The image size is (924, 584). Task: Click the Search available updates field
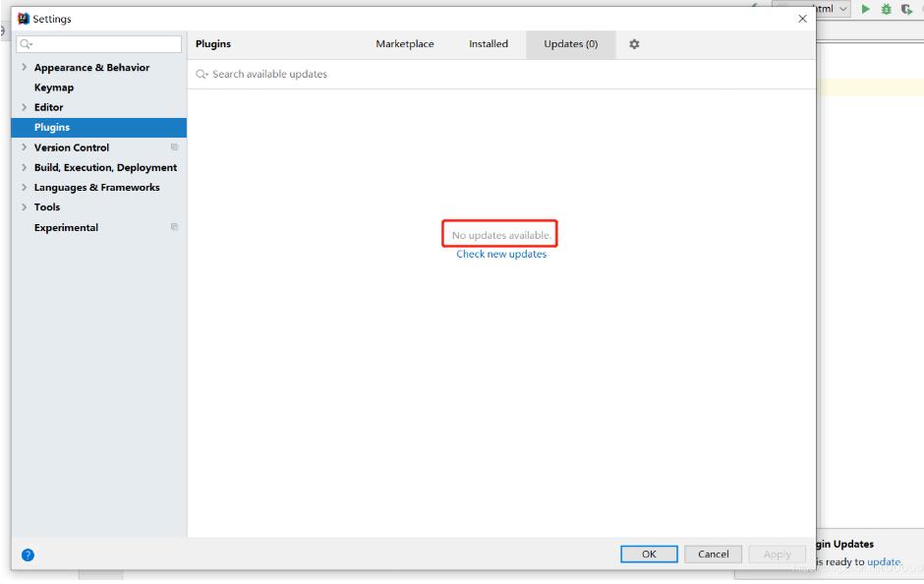point(295,73)
